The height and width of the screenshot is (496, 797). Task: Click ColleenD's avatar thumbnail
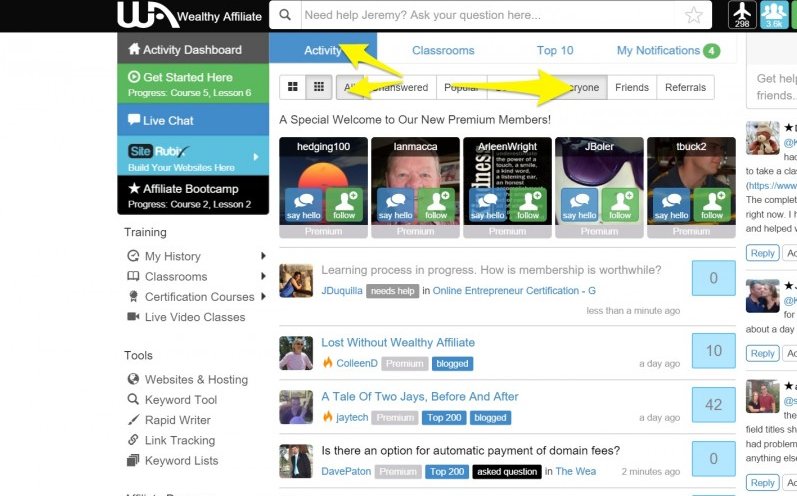pyautogui.click(x=296, y=353)
